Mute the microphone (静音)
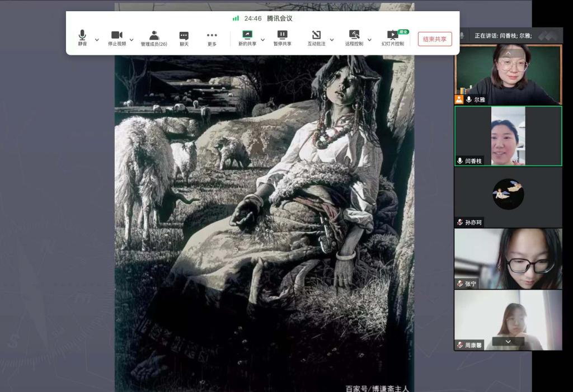The height and width of the screenshot is (392, 573). 82,38
